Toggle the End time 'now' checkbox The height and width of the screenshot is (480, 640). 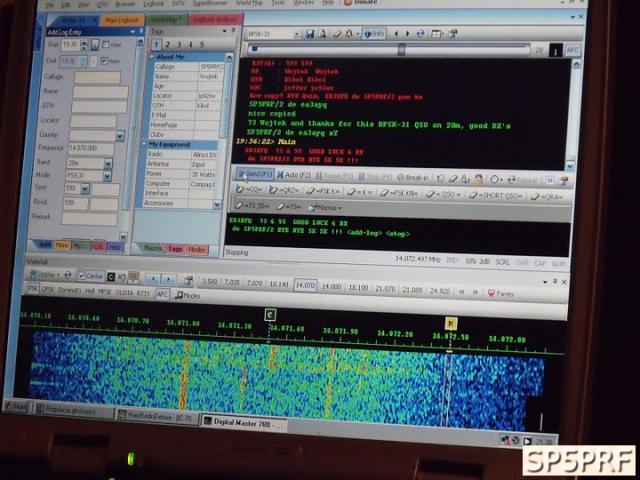105,60
